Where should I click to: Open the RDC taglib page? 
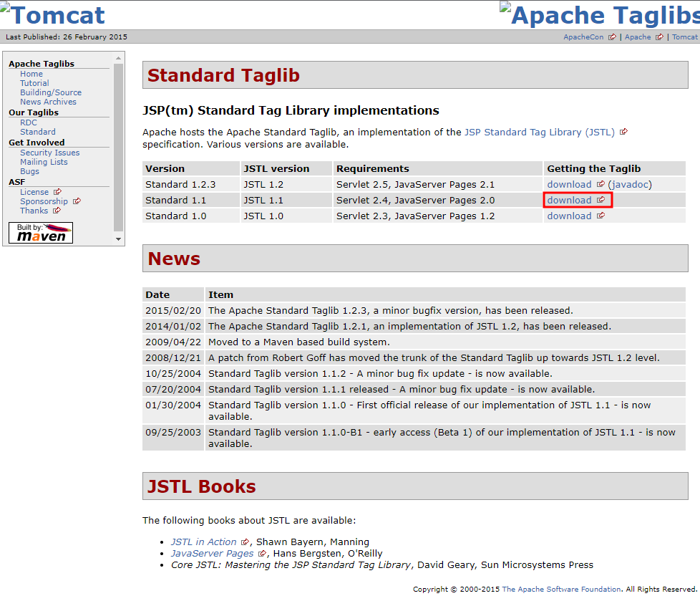click(x=29, y=122)
